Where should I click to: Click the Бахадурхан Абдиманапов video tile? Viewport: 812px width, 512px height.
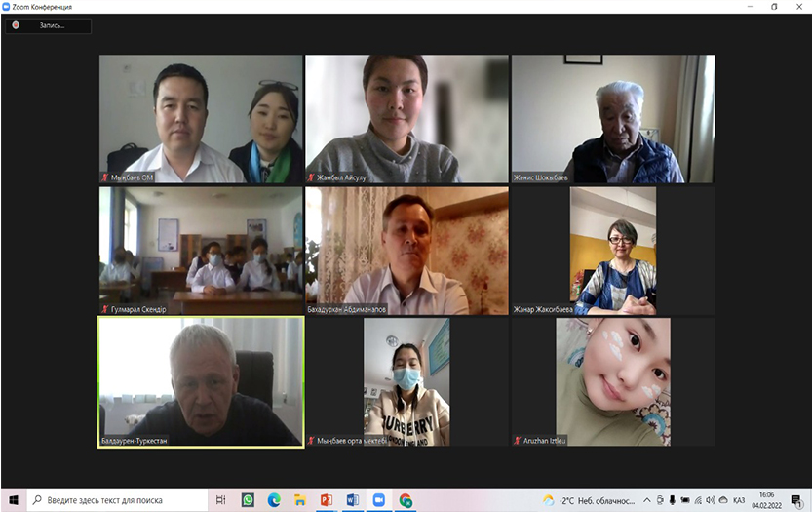(406, 250)
